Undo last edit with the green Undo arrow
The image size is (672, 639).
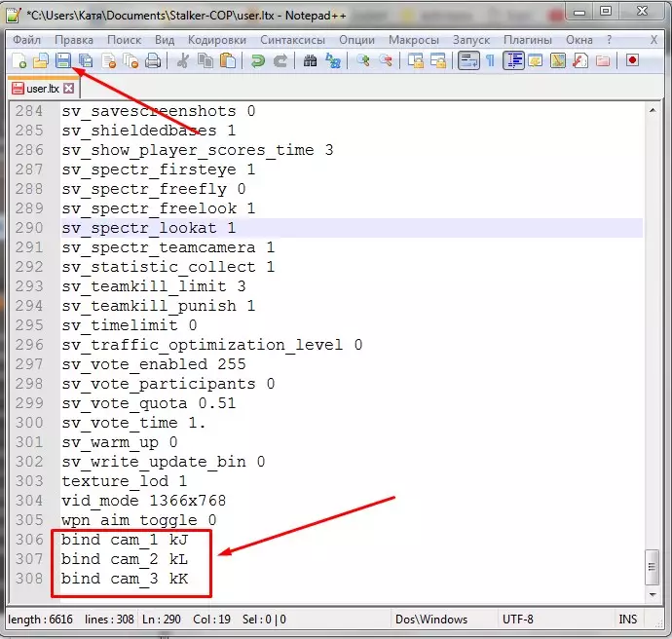[x=258, y=60]
